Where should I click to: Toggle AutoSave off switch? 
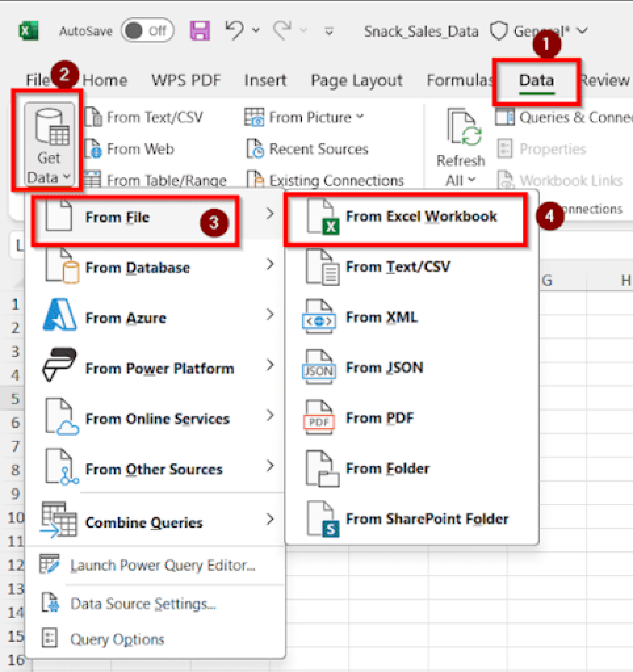[x=147, y=31]
